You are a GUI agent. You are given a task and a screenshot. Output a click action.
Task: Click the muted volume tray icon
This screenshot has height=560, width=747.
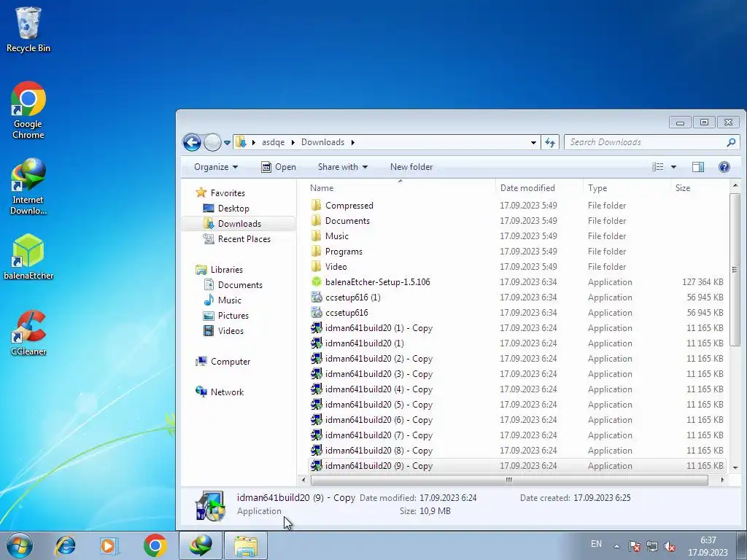(x=670, y=545)
